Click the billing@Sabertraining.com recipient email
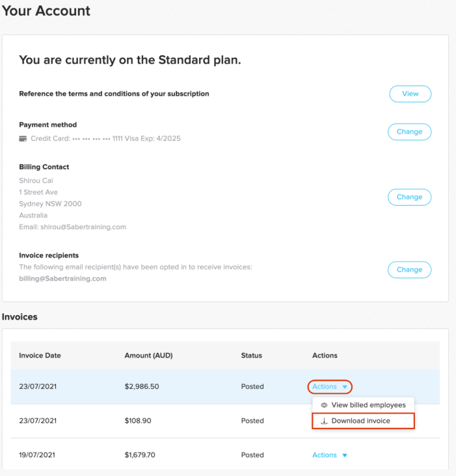The height and width of the screenshot is (476, 456). pyautogui.click(x=62, y=279)
